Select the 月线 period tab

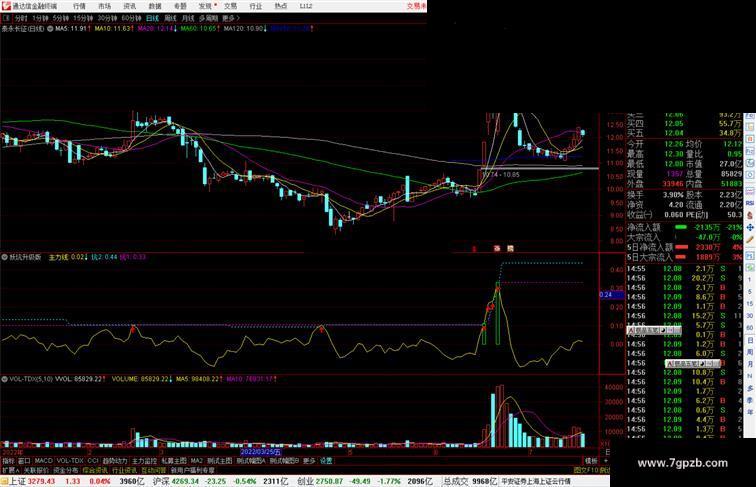188,18
